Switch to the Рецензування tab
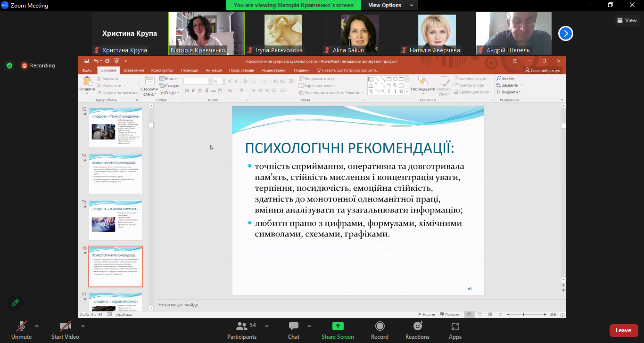The width and height of the screenshot is (644, 343). (273, 70)
